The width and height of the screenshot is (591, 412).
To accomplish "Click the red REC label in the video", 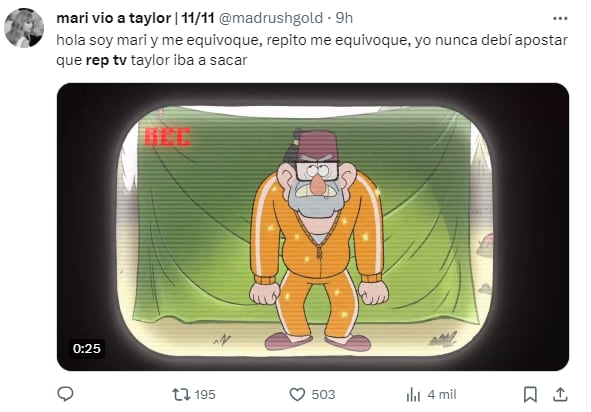I will 168,136.
